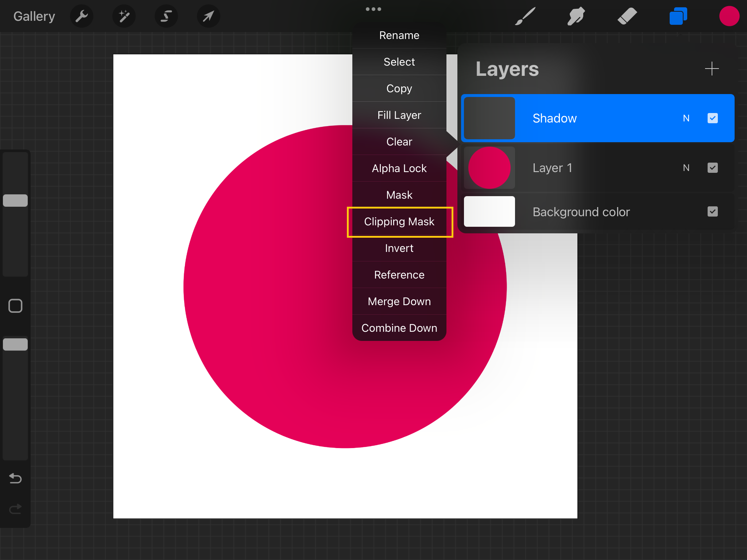
Task: Select the Eraser tool
Action: (627, 16)
